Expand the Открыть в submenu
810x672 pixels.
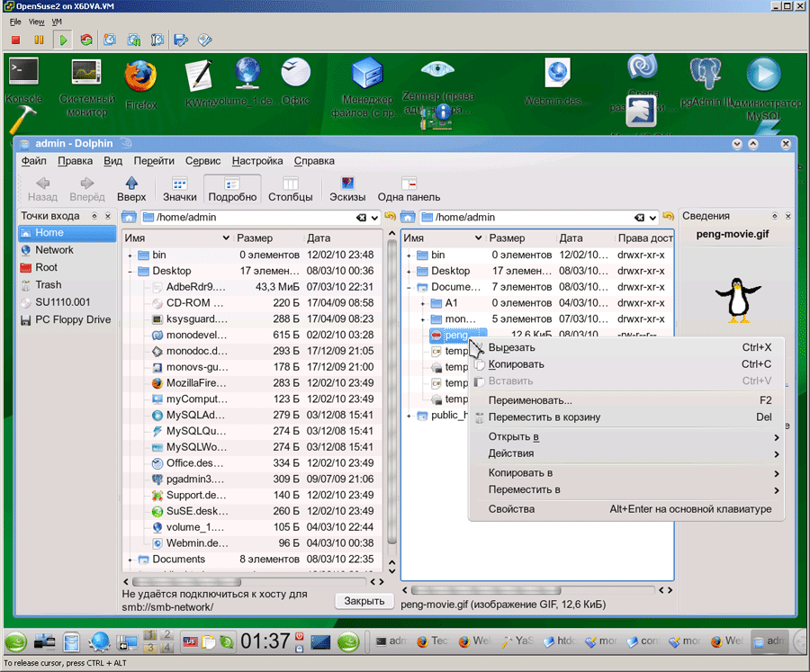[x=626, y=437]
